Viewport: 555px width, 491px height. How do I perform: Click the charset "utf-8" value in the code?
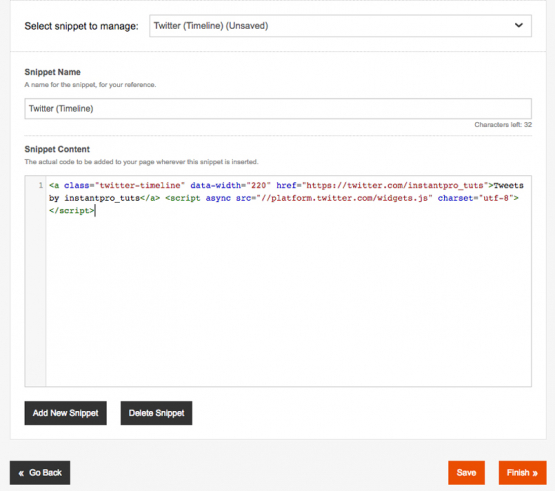tap(496, 198)
